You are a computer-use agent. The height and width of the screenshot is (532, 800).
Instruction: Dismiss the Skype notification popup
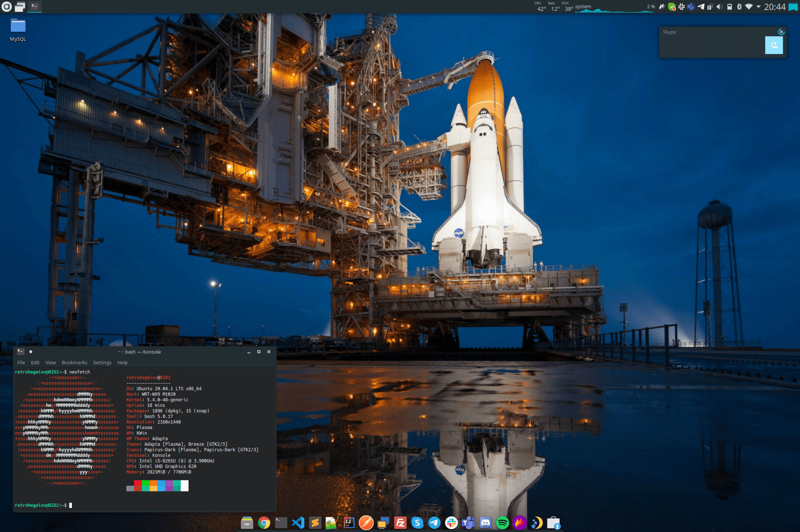(781, 32)
